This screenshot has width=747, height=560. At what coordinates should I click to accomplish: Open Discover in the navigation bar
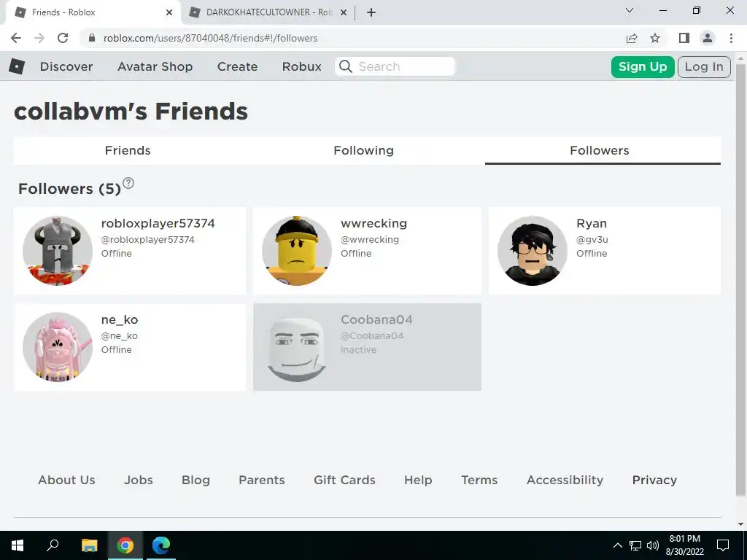coord(66,66)
